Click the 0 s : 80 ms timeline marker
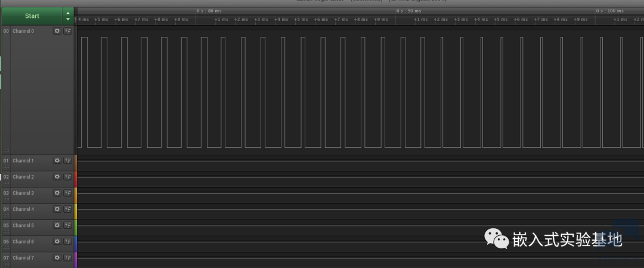 point(209,11)
